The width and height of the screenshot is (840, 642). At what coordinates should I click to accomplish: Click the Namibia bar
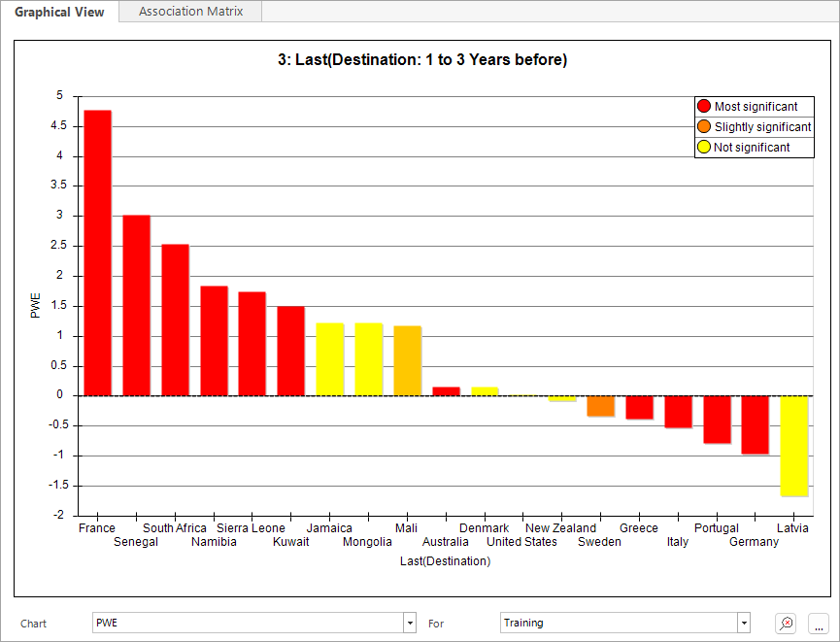pyautogui.click(x=214, y=341)
